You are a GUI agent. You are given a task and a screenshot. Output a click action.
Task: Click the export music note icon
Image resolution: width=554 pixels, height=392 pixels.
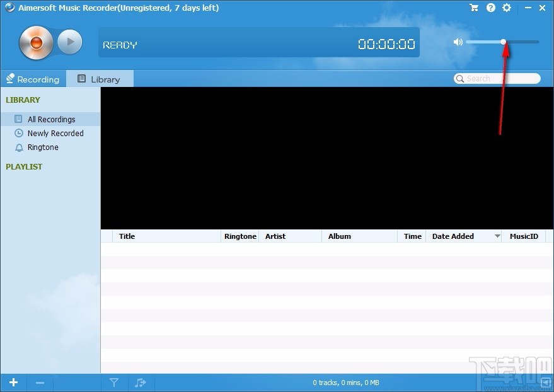point(141,383)
